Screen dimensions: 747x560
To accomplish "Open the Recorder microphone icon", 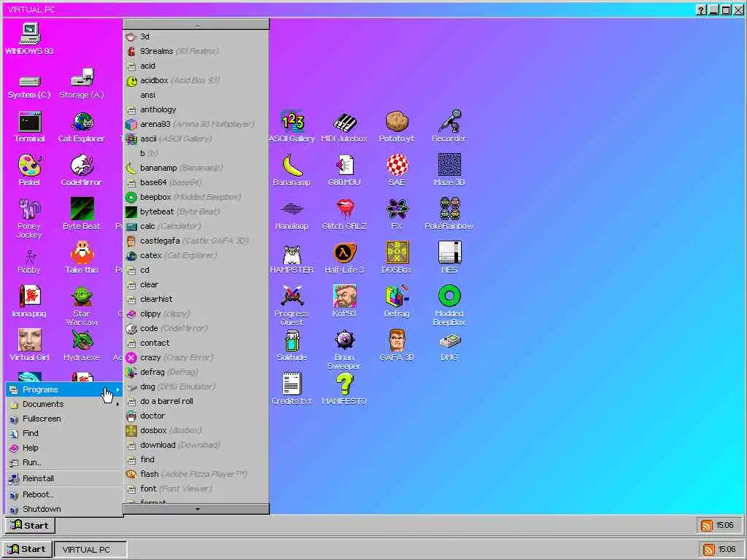I will point(449,127).
